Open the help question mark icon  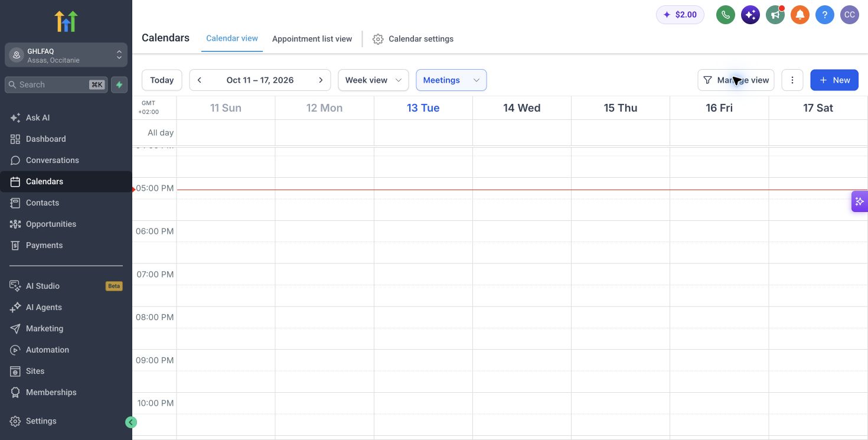coord(825,15)
